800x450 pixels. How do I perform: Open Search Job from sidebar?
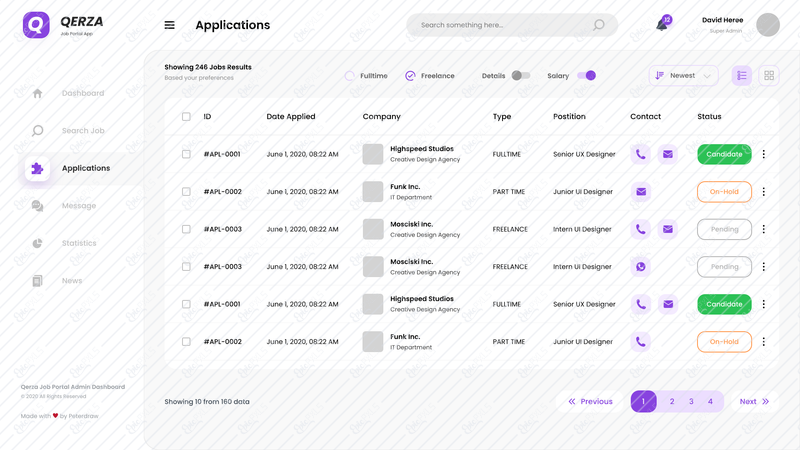[83, 131]
